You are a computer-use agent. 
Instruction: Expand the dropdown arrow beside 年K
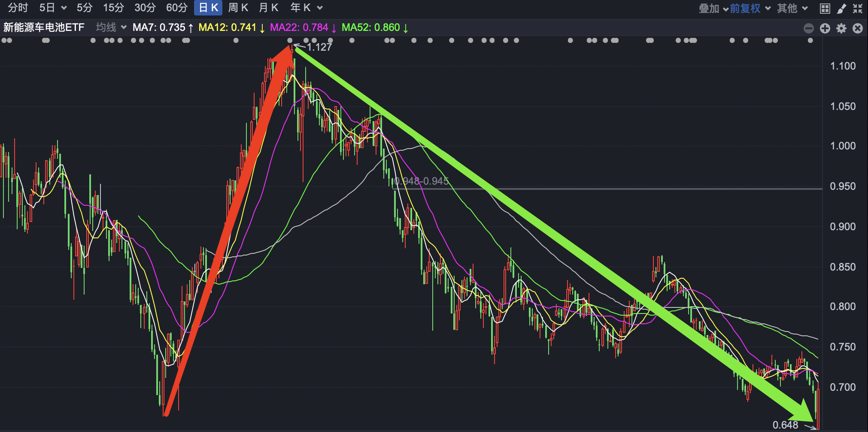(319, 8)
